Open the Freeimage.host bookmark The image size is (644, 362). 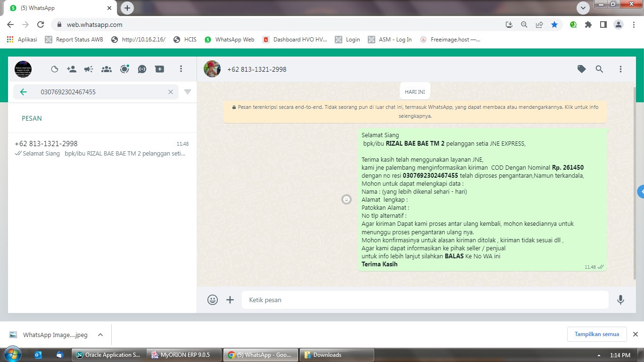click(x=450, y=40)
